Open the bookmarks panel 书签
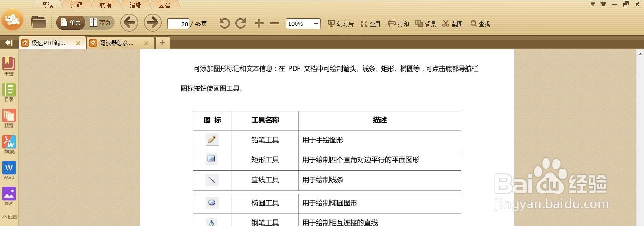The height and width of the screenshot is (226, 644). [9, 66]
